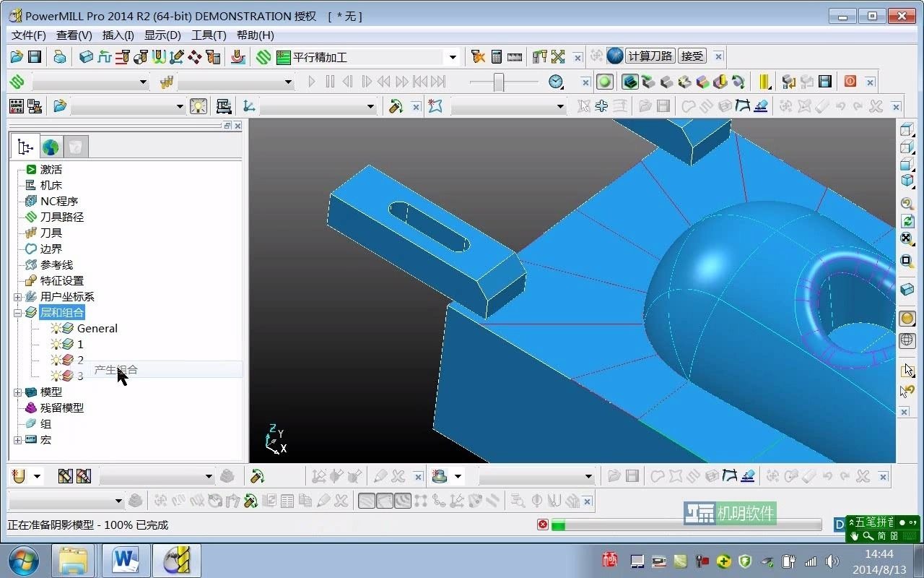Click the isometric view cube icon

click(x=907, y=181)
